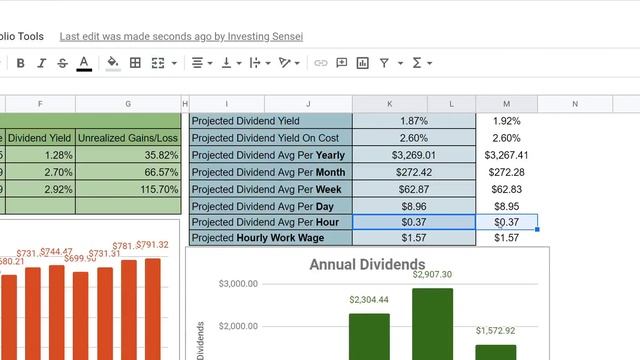Image resolution: width=640 pixels, height=360 pixels.
Task: Select column M header
Action: tap(507, 104)
